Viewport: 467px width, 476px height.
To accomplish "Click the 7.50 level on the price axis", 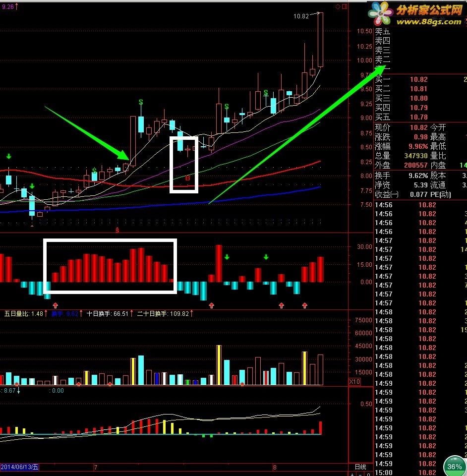I will (x=366, y=205).
